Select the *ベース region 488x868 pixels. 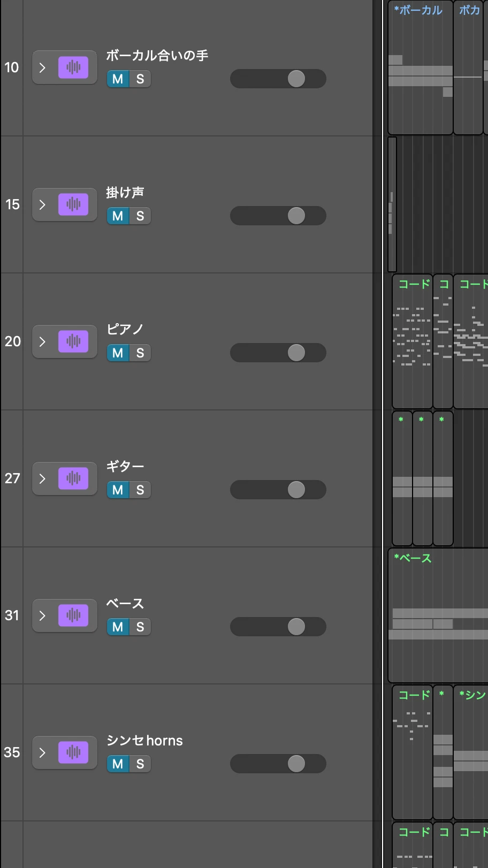[438, 615]
